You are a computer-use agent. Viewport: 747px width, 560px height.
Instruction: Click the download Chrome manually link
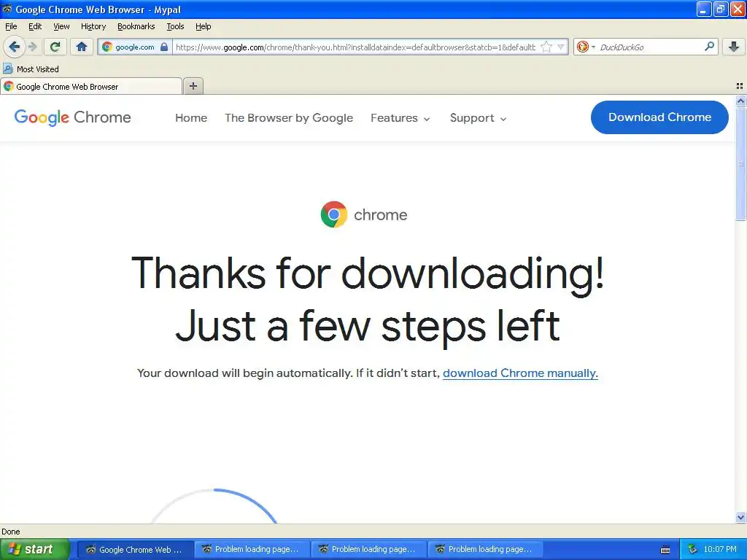point(520,373)
